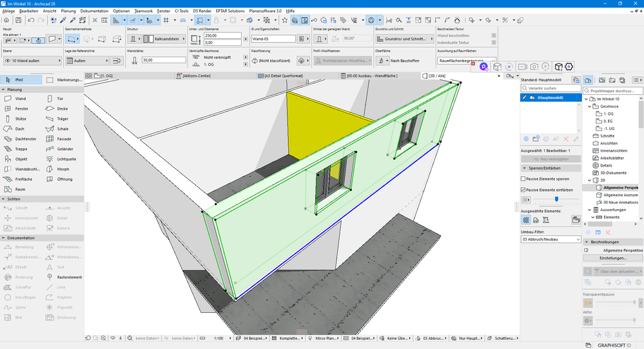Activate the Treppe tool
644x349 pixels.
pyautogui.click(x=21, y=149)
